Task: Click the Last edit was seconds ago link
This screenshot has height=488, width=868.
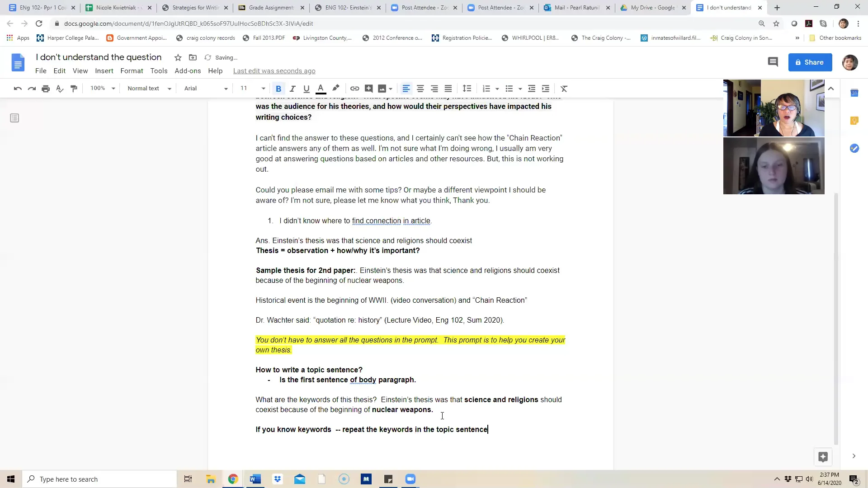Action: [x=274, y=71]
